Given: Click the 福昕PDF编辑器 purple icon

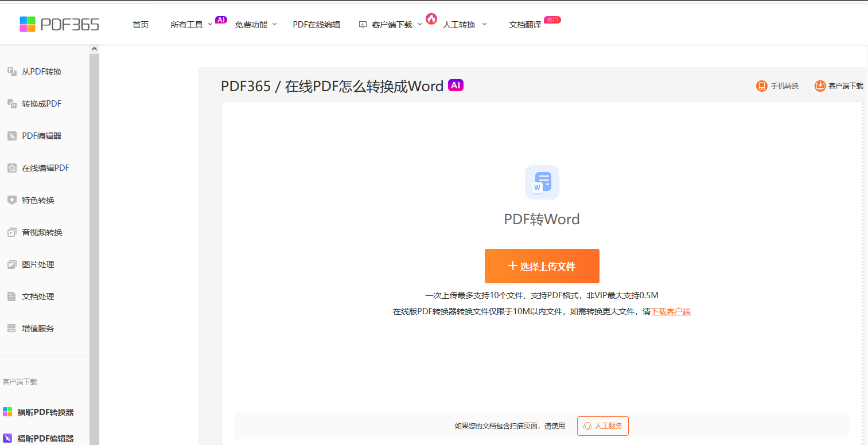Looking at the screenshot, I should pyautogui.click(x=7, y=438).
